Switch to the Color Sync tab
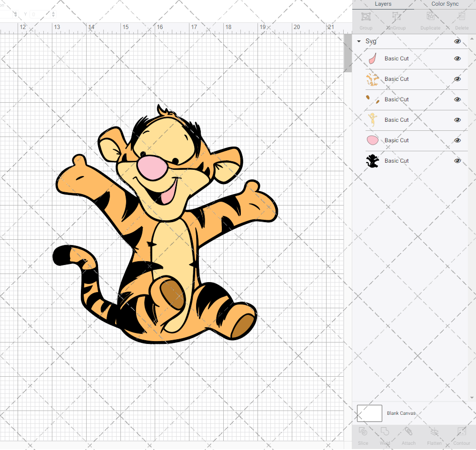476x450 pixels. tap(445, 4)
